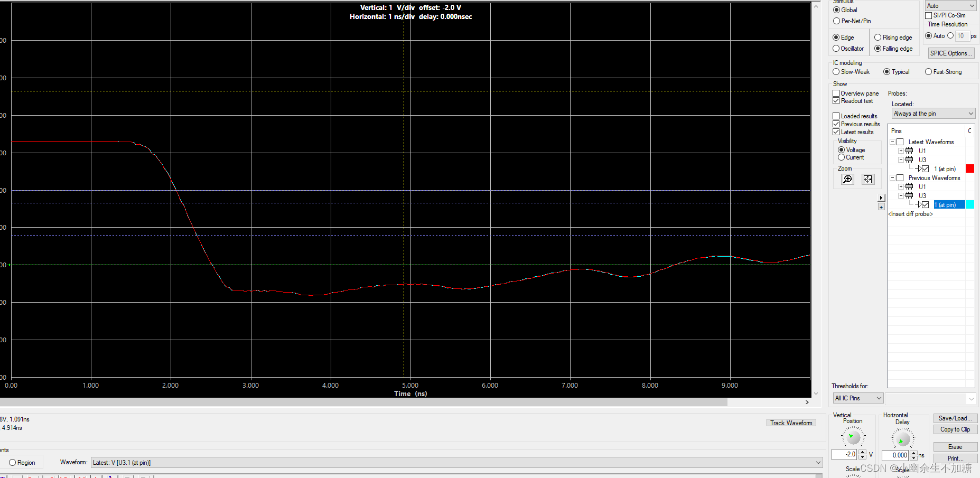Select the Region radio button
The image size is (980, 478).
(13, 463)
